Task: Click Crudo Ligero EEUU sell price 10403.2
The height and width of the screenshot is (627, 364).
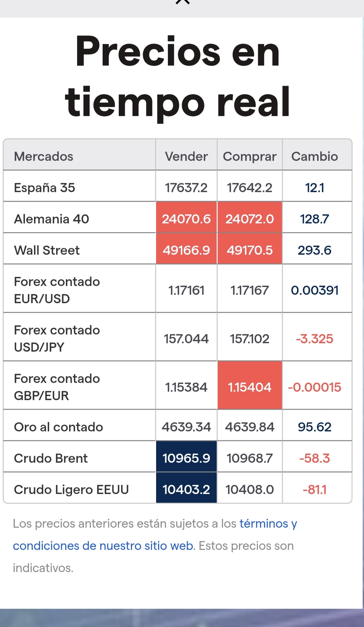Action: (186, 490)
